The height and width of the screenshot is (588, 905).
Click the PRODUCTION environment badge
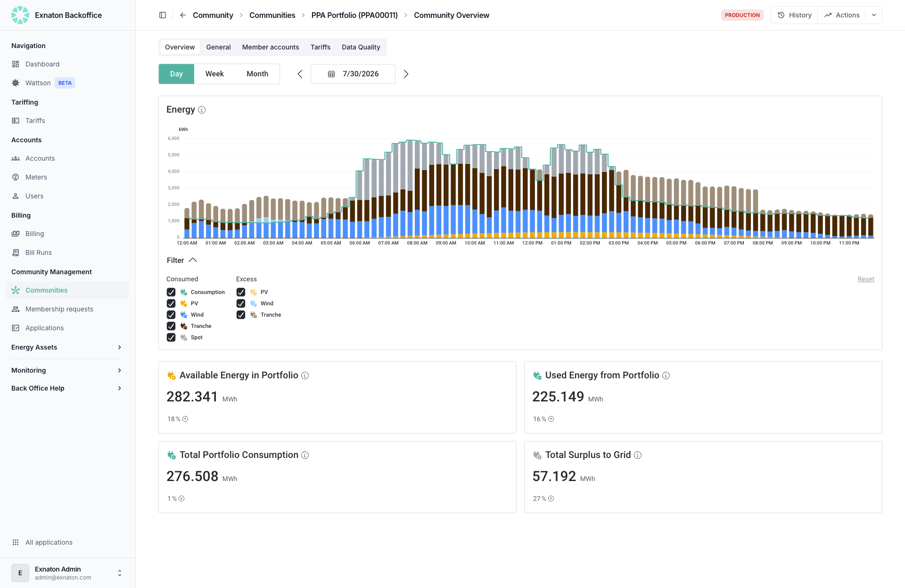(742, 15)
